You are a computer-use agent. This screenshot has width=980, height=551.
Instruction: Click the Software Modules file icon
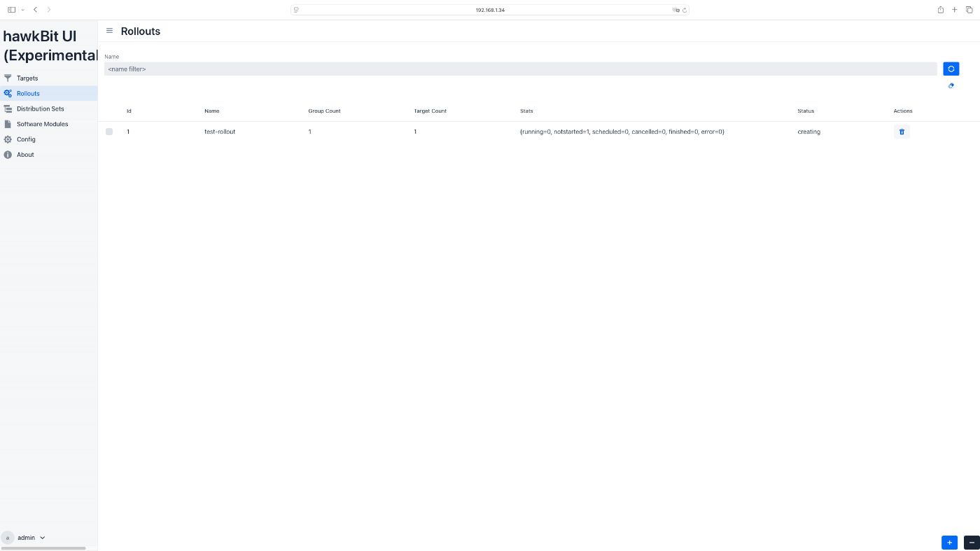[8, 124]
